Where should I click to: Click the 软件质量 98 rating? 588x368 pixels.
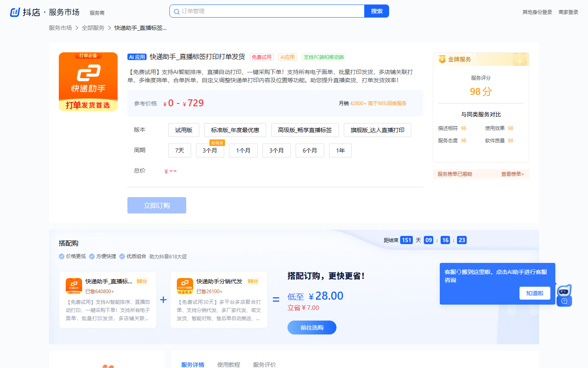tap(499, 141)
